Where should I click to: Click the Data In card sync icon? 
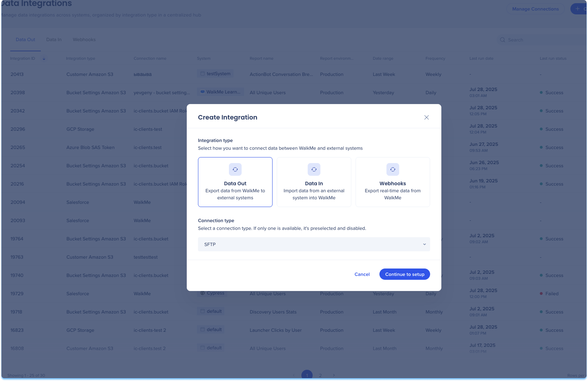[x=314, y=169]
